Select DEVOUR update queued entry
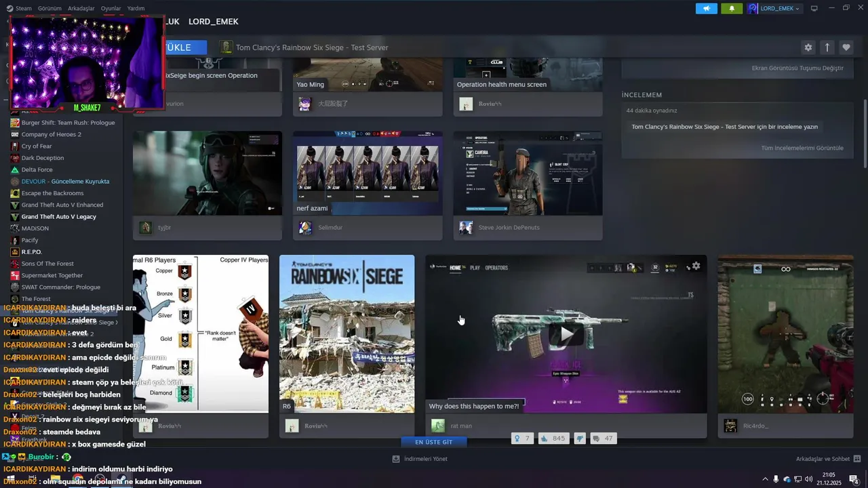 click(66, 182)
